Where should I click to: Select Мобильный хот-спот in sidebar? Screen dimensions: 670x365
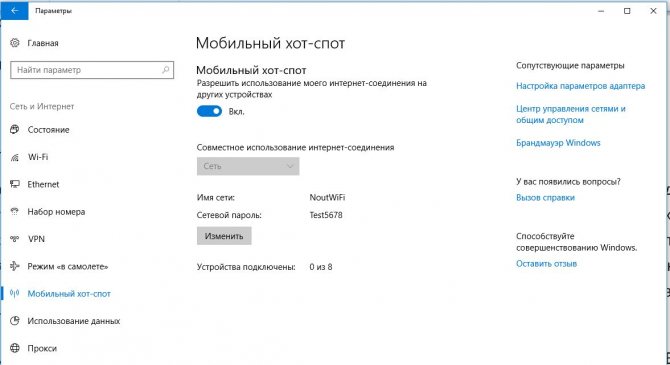69,294
